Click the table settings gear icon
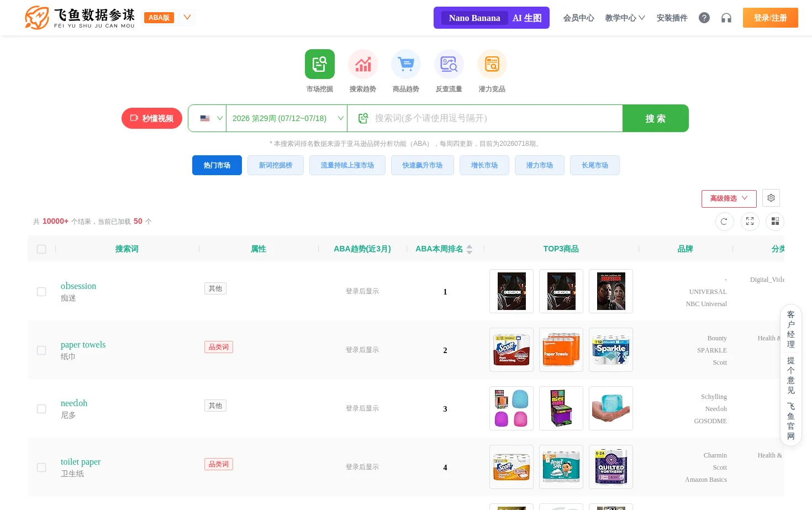 [771, 198]
